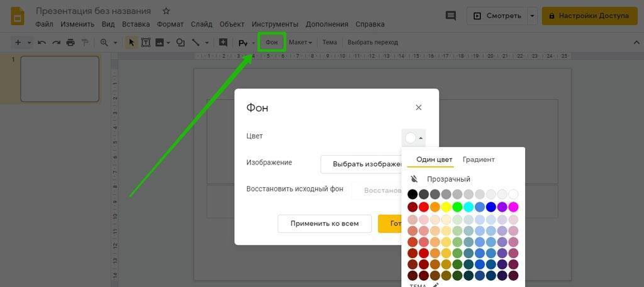Expand the Макет dropdown

click(300, 43)
